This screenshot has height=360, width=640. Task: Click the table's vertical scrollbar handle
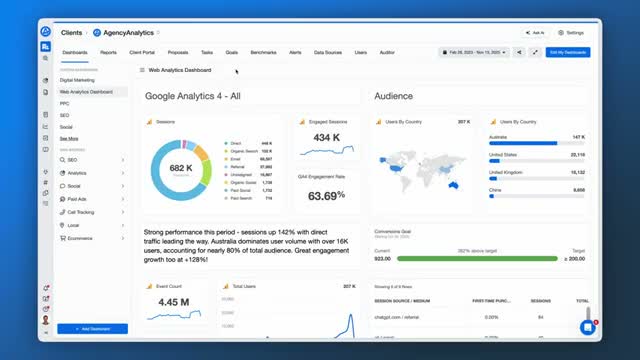tap(588, 313)
